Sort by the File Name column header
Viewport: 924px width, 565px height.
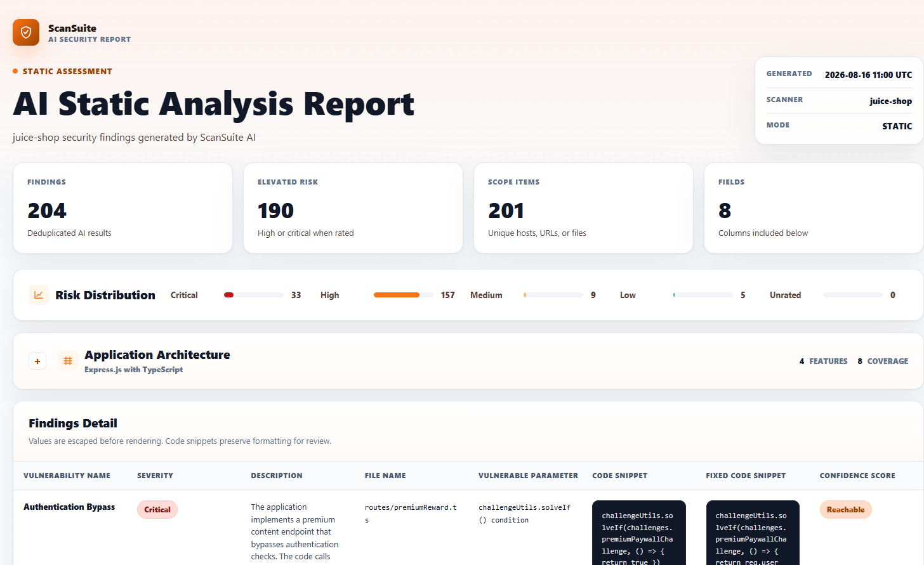385,476
